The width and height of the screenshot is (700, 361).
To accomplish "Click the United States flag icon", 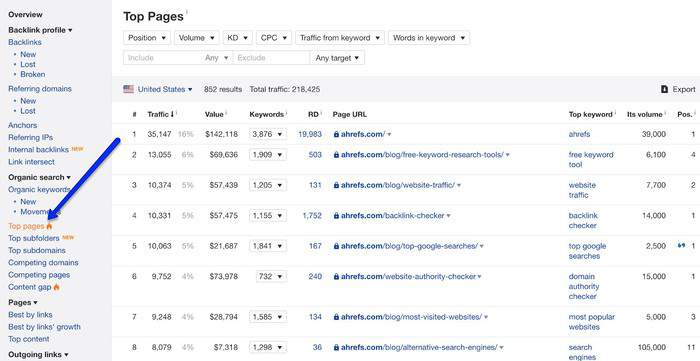I will tap(129, 89).
